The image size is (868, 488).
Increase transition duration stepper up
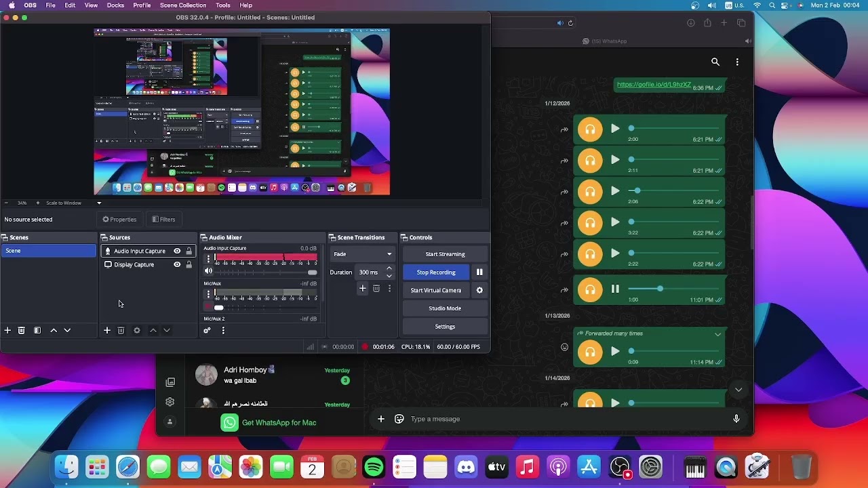[x=389, y=268]
